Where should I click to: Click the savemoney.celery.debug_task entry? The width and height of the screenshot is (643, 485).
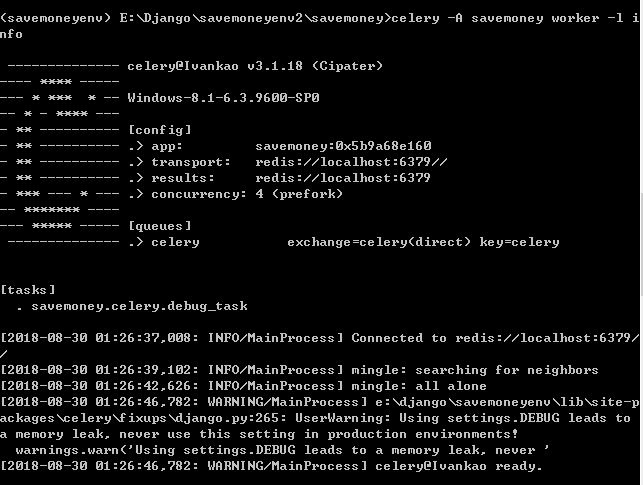pyautogui.click(x=139, y=306)
